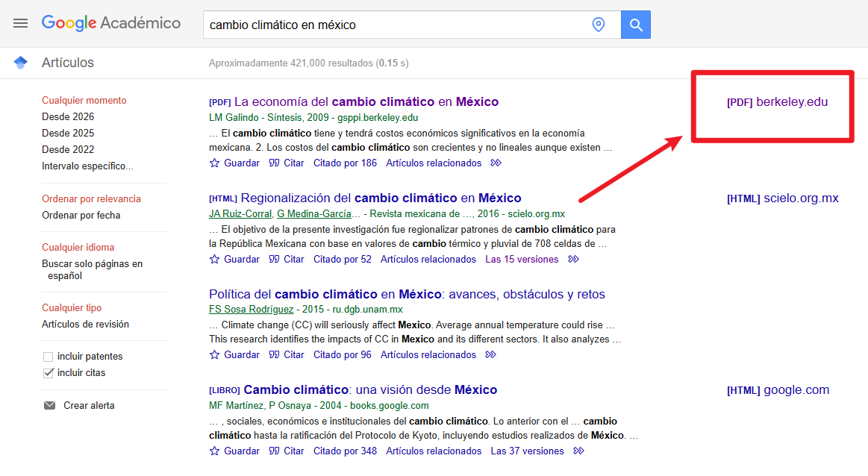The image size is (868, 476).
Task: Select Cualquier tipo filter
Action: (72, 307)
